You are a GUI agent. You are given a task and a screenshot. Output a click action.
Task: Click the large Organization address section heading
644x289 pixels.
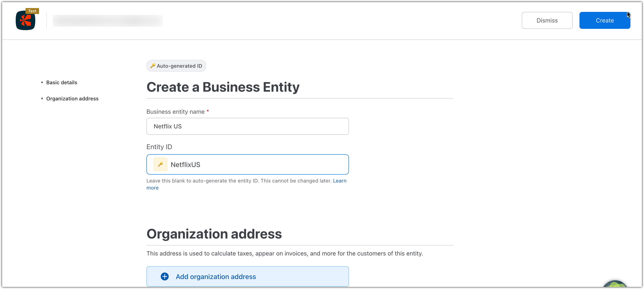coord(214,234)
